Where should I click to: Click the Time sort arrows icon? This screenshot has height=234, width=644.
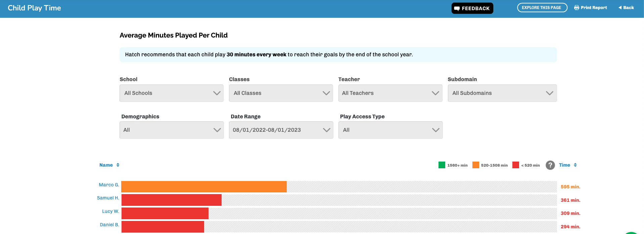tap(575, 165)
